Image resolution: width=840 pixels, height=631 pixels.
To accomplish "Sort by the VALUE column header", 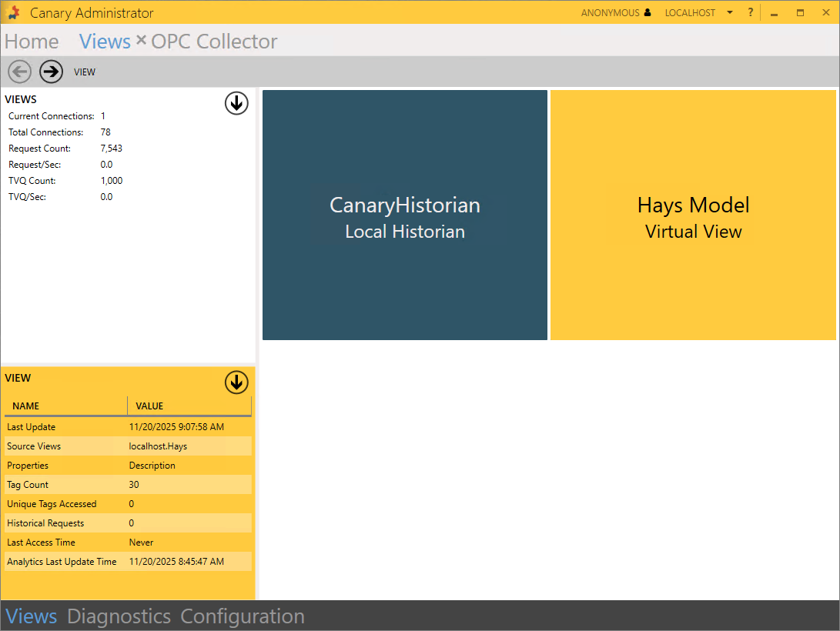I will coord(189,406).
